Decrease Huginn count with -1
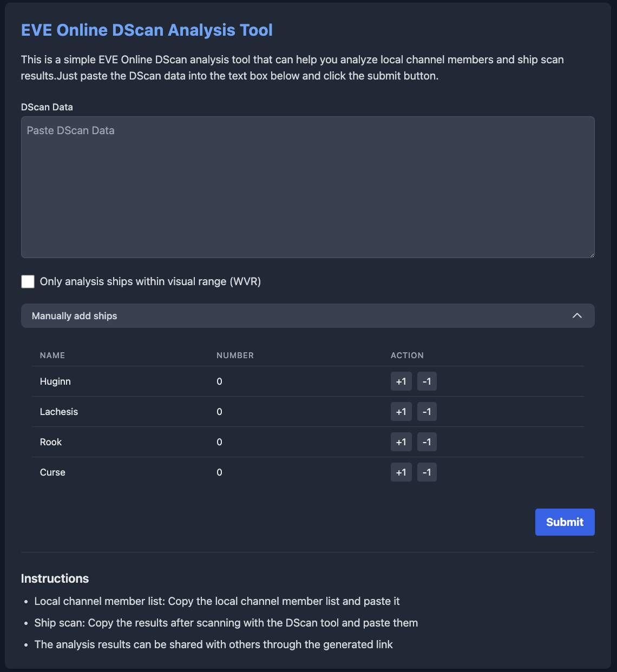 pos(427,381)
